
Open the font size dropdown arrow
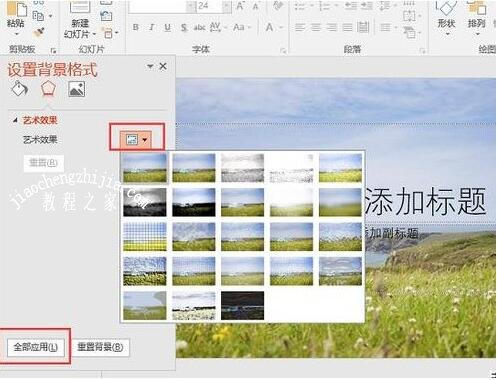click(x=226, y=6)
